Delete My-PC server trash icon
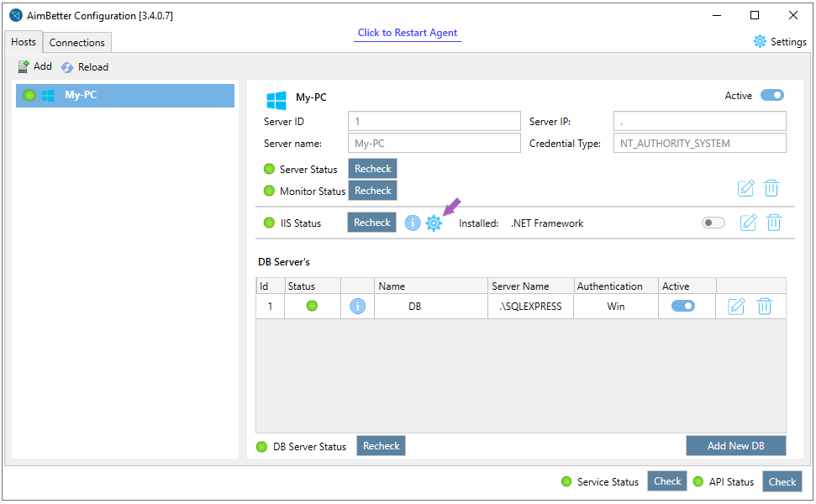 click(x=771, y=188)
